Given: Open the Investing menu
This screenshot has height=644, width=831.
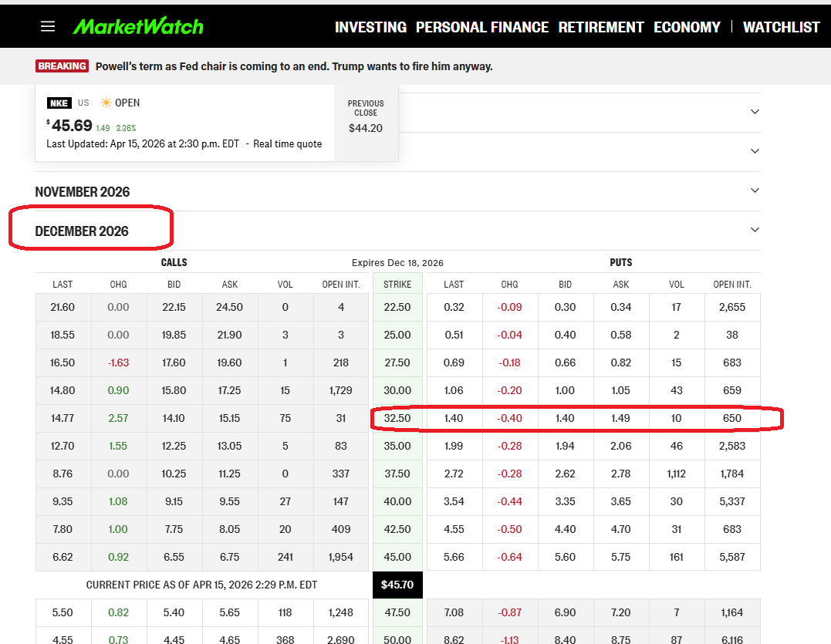Looking at the screenshot, I should coord(370,27).
